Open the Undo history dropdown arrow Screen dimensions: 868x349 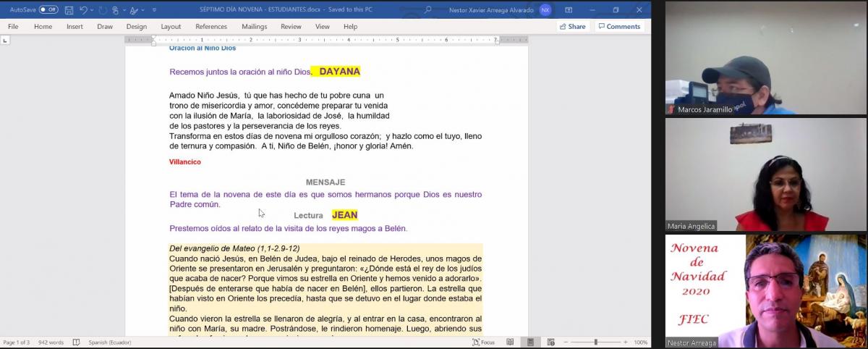[x=93, y=10]
